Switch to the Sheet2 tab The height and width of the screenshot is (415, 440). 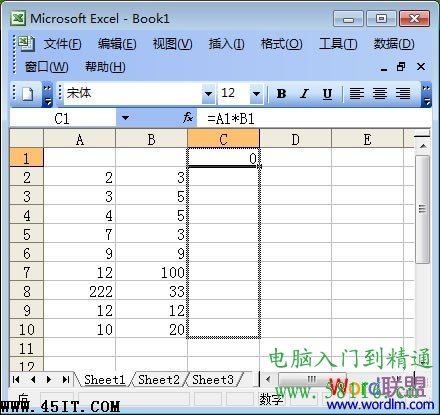(x=159, y=380)
